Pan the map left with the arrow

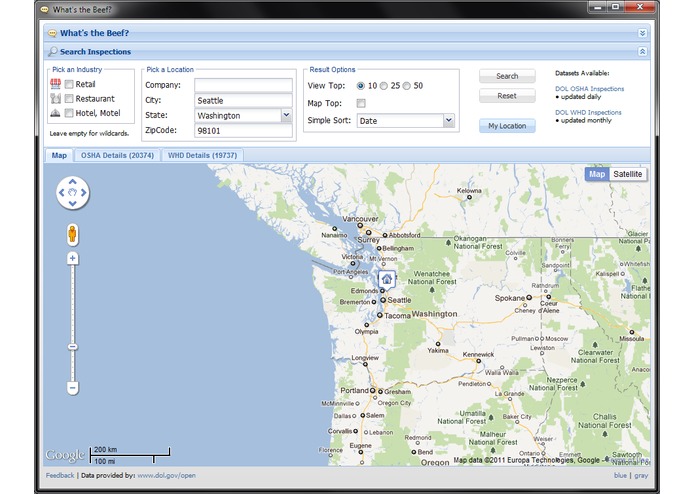(x=62, y=192)
